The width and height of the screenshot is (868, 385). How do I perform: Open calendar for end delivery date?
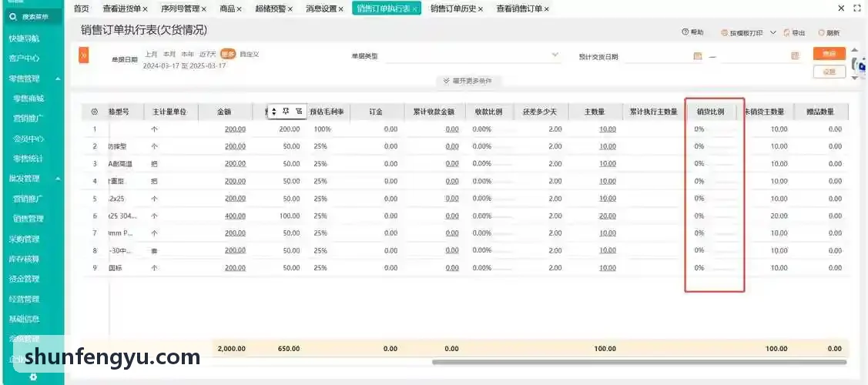796,56
